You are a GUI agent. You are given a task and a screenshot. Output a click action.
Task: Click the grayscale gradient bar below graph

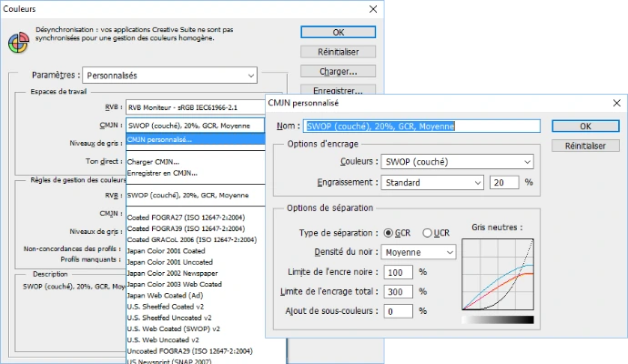tap(497, 319)
